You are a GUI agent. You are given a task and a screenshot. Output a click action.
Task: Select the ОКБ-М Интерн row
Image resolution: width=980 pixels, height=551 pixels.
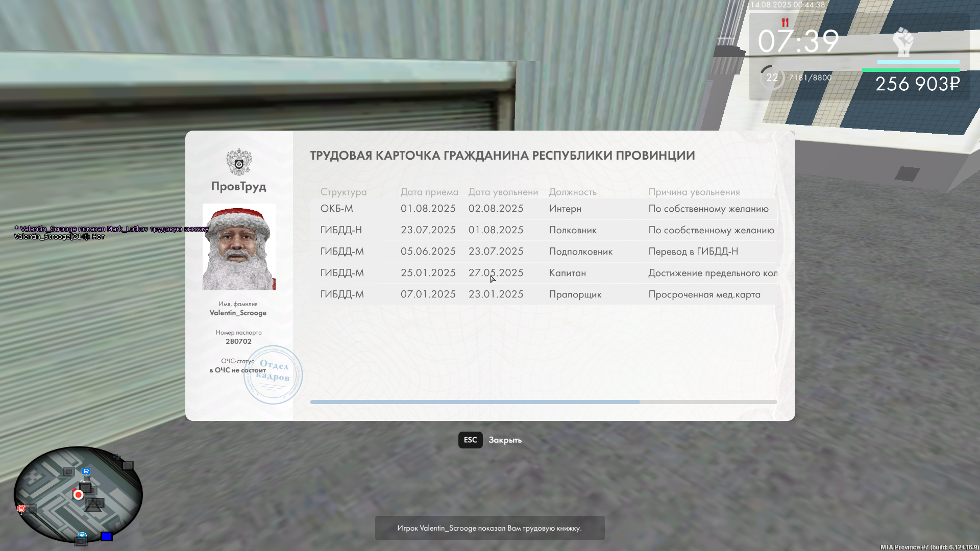click(544, 209)
